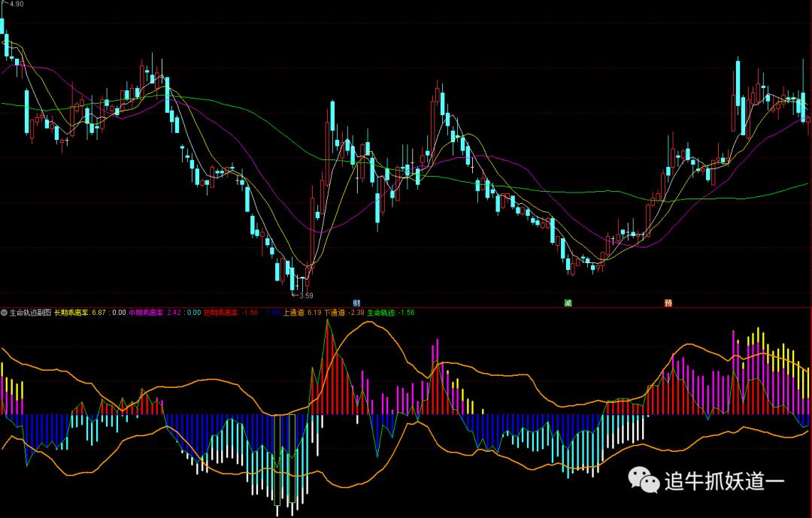Click the yellow 长期乖离率 label
Image resolution: width=812 pixels, height=518 pixels.
(72, 312)
